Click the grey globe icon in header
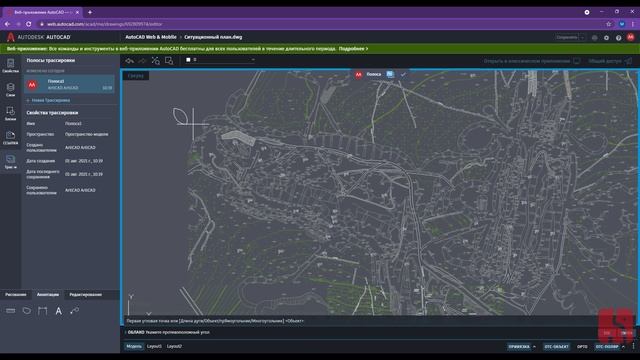 pyautogui.click(x=594, y=38)
